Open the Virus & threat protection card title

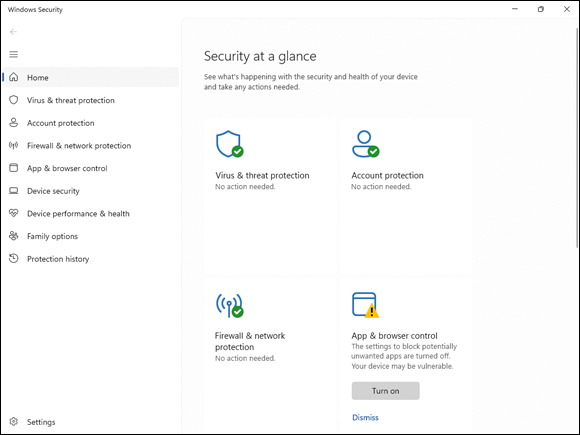(262, 175)
